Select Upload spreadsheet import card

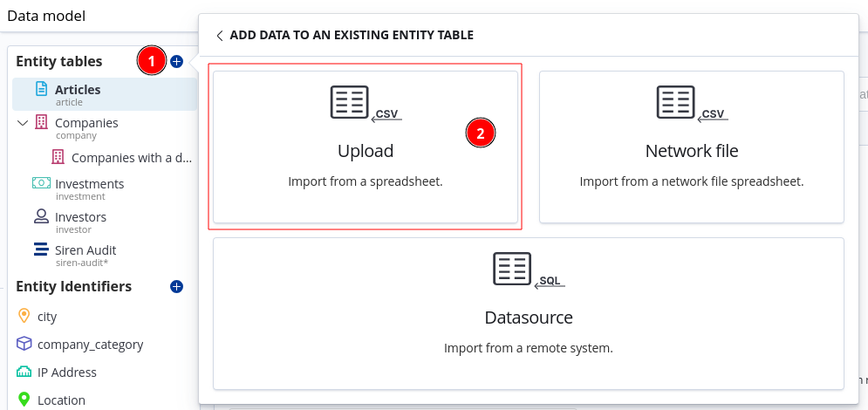[x=366, y=147]
